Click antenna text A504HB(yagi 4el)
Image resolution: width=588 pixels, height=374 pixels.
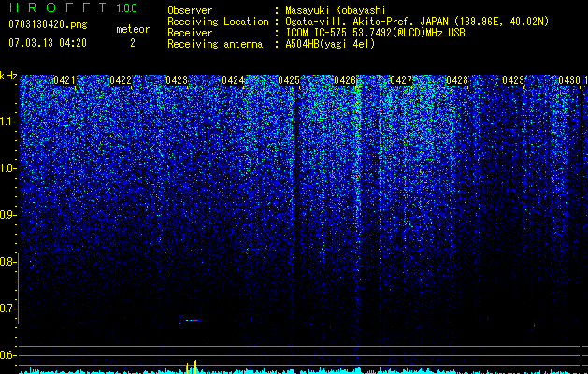point(330,44)
